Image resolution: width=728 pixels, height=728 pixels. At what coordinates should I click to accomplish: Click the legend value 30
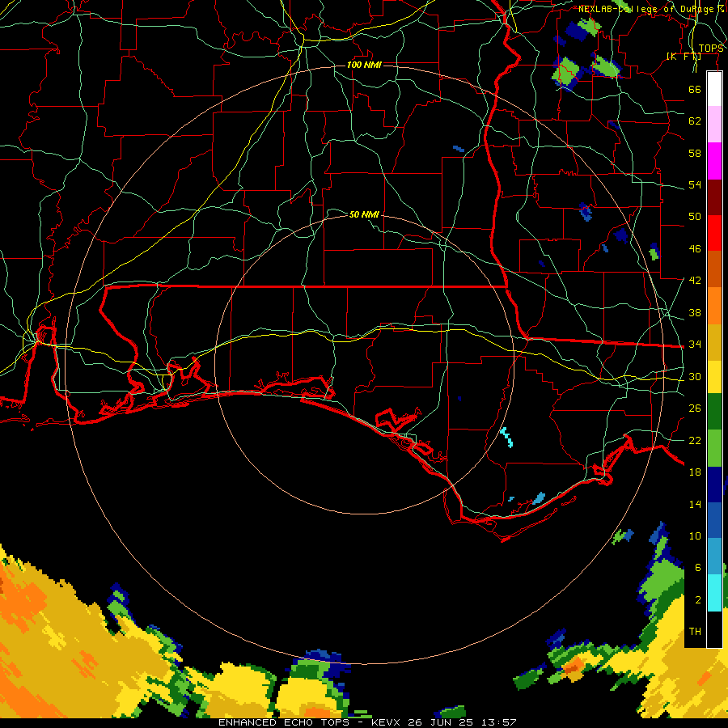(695, 376)
